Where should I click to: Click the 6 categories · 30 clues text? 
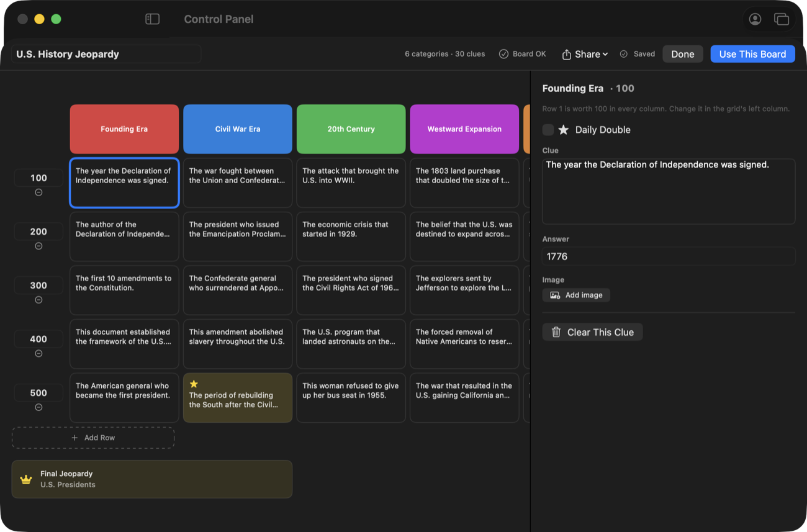point(445,54)
